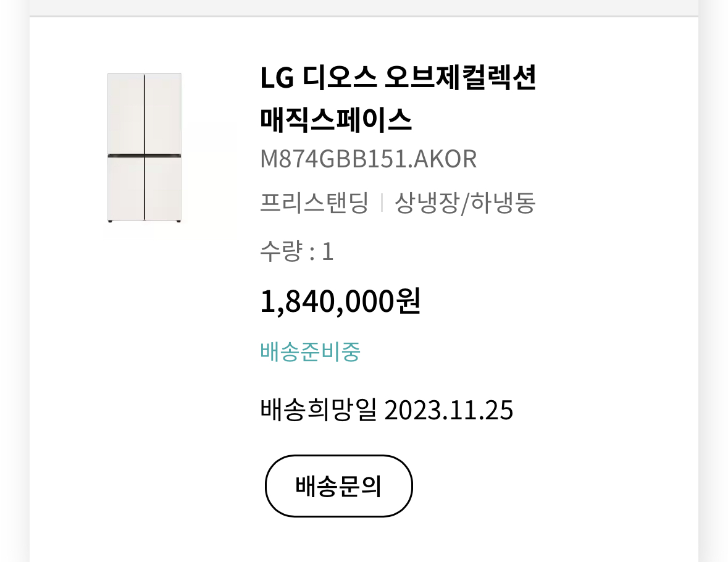Image resolution: width=728 pixels, height=562 pixels.
Task: Click the word 디오스 in the title
Action: click(x=340, y=77)
